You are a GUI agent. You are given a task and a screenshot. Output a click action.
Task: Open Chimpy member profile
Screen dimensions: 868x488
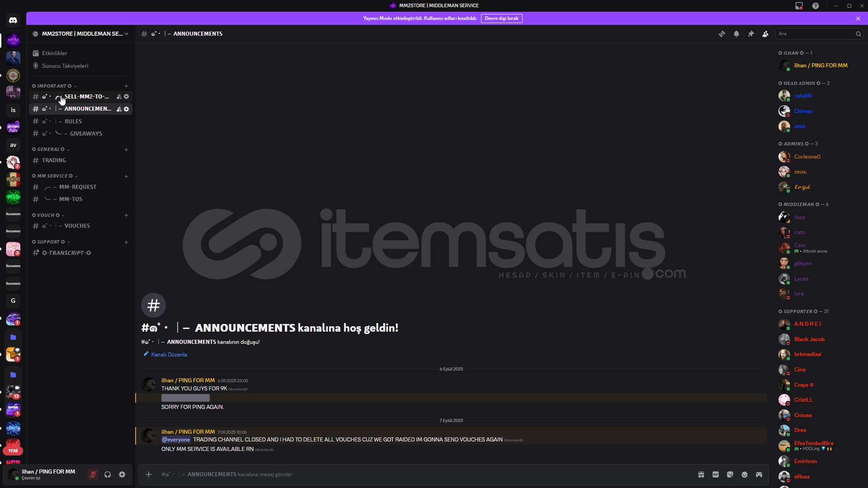[x=818, y=111]
